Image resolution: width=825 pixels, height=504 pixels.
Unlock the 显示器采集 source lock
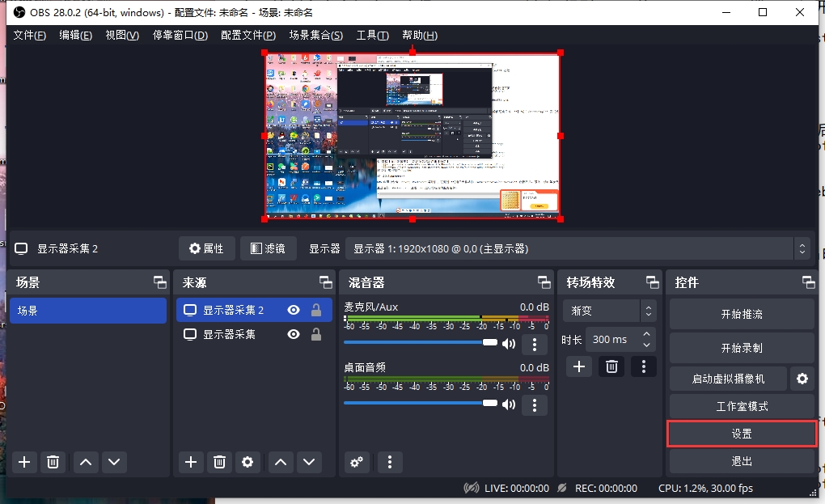coord(316,334)
